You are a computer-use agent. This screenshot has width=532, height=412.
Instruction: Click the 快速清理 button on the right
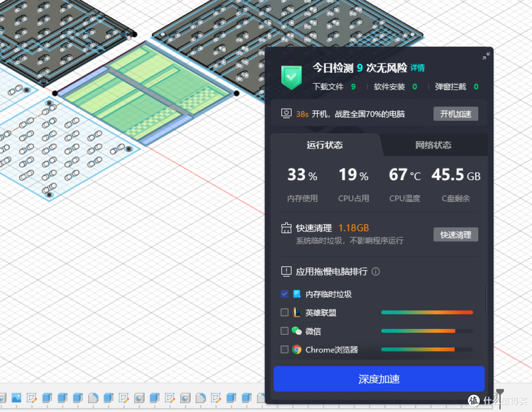(456, 235)
